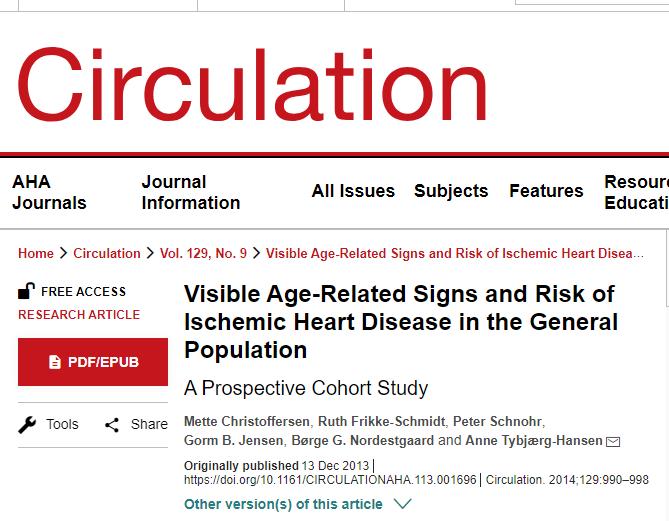Screen dimensions: 669x521
Task: Open the Circulation breadcrumb link
Action: pos(107,253)
